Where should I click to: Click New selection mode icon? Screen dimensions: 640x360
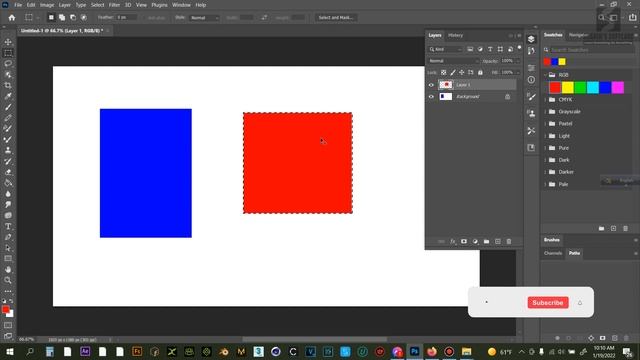pyautogui.click(x=51, y=18)
